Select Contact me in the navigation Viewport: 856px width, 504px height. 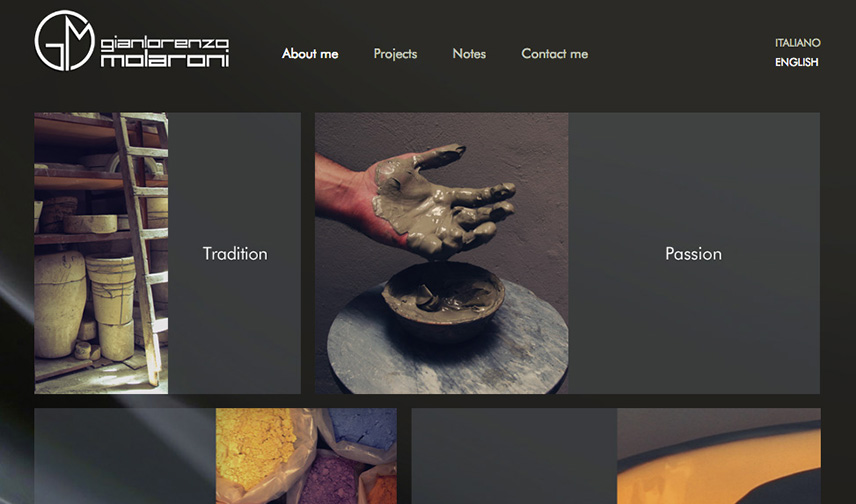pos(555,54)
